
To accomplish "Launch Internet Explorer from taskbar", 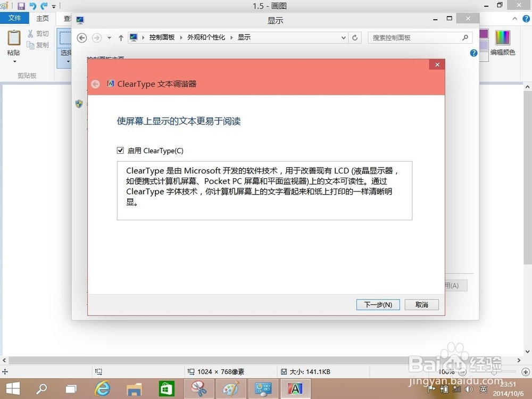I will (x=103, y=389).
